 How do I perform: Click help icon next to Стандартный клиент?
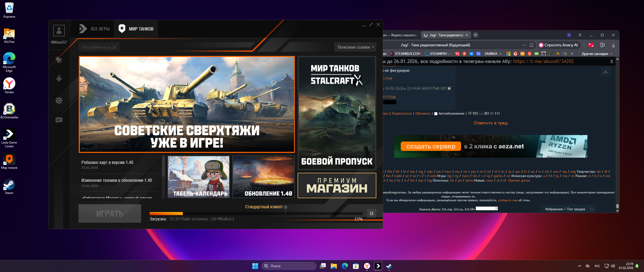click(286, 207)
